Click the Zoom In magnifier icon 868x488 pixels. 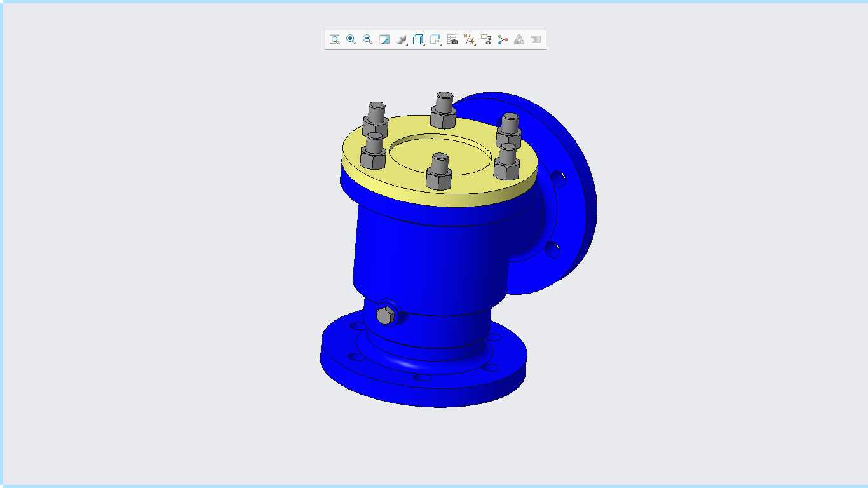pos(351,40)
